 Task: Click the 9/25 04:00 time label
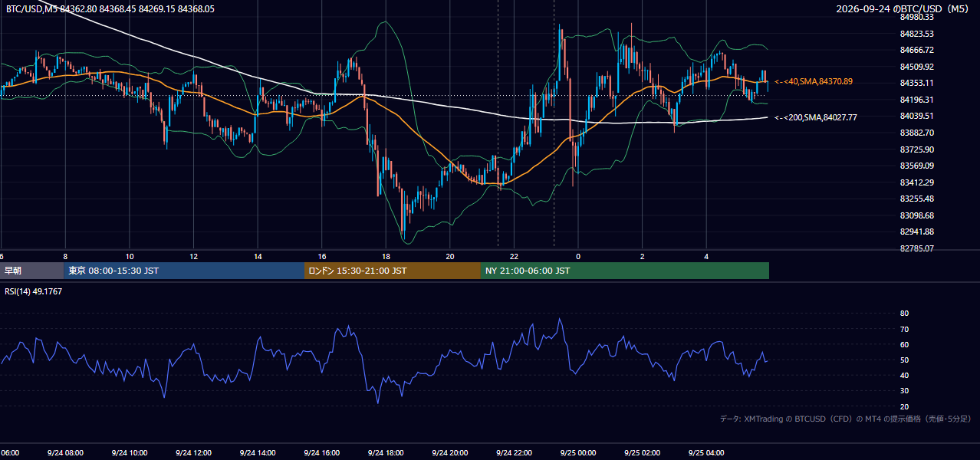point(707,453)
